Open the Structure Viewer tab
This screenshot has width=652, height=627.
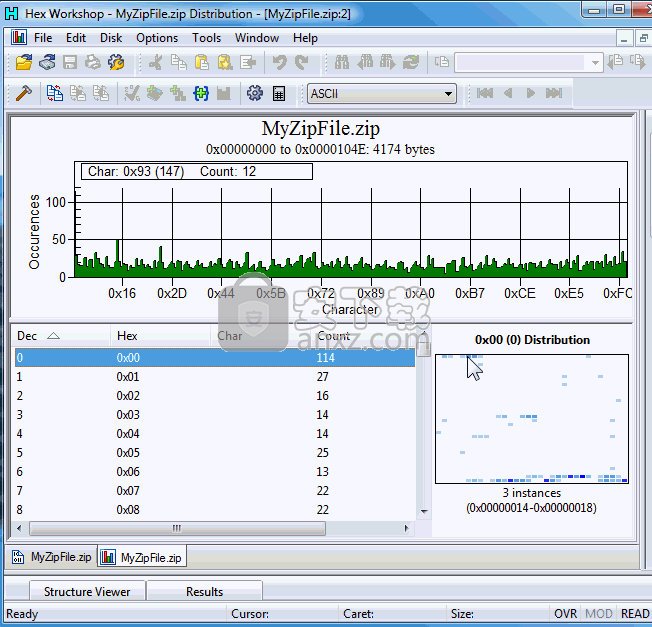click(87, 592)
